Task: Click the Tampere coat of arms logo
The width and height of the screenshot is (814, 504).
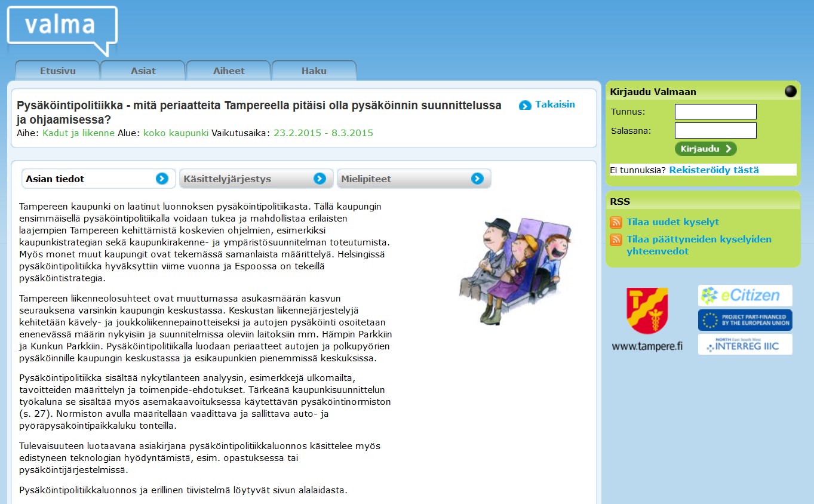Action: click(x=647, y=311)
